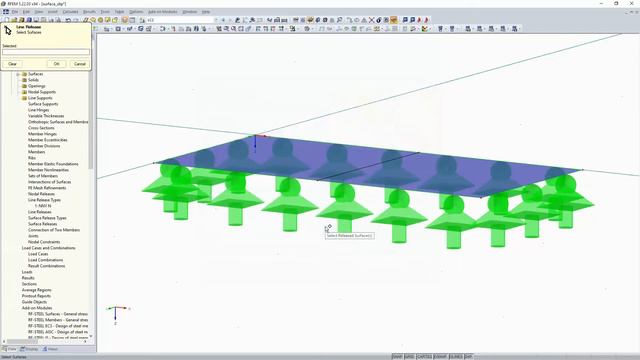This screenshot has height=360, width=640.
Task: Click the Line Supports folder icon
Action: pos(24,98)
